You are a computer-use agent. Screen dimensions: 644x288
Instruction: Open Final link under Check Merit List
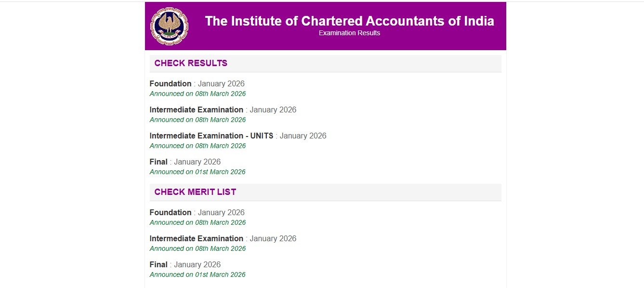tap(158, 264)
